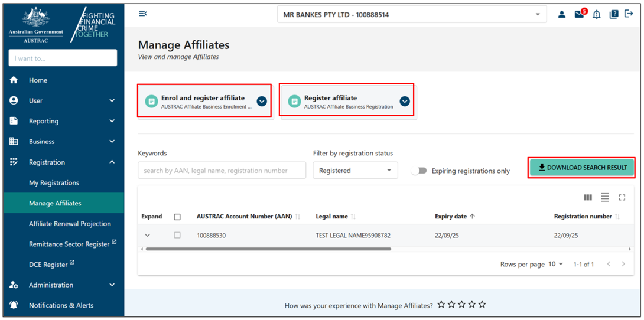Toggle Expiring registrations only switch
The width and height of the screenshot is (644, 320).
[419, 171]
